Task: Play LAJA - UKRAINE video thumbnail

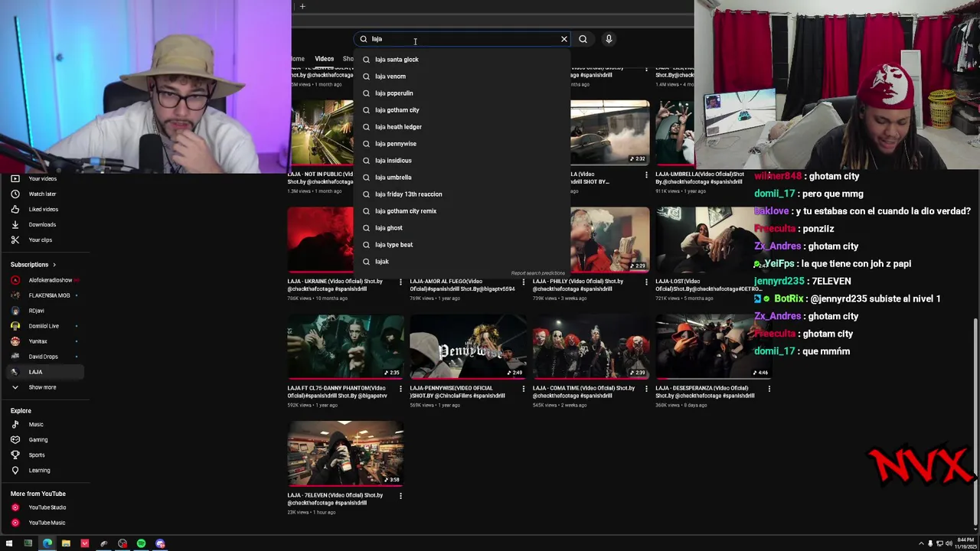Action: (x=321, y=240)
